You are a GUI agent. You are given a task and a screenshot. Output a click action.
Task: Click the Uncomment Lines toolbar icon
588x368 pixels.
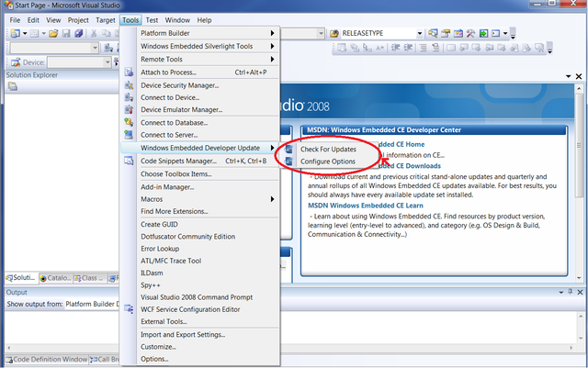[x=435, y=48]
